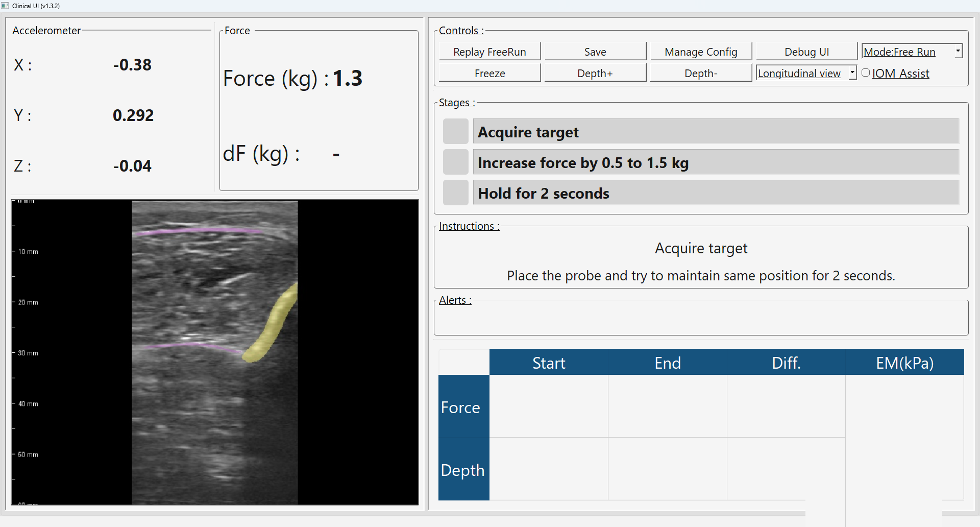Click the accelerometer X value -0.38
The image size is (980, 527).
pos(132,65)
